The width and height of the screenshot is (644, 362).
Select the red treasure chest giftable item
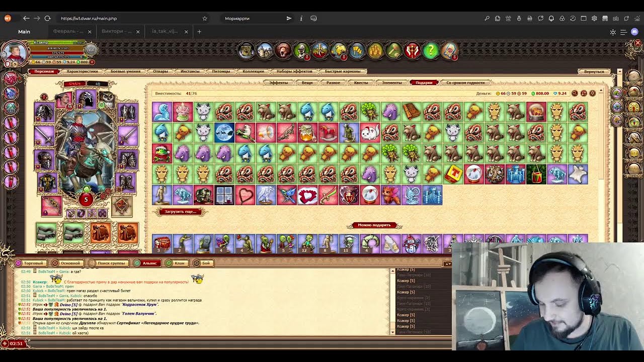(x=162, y=243)
